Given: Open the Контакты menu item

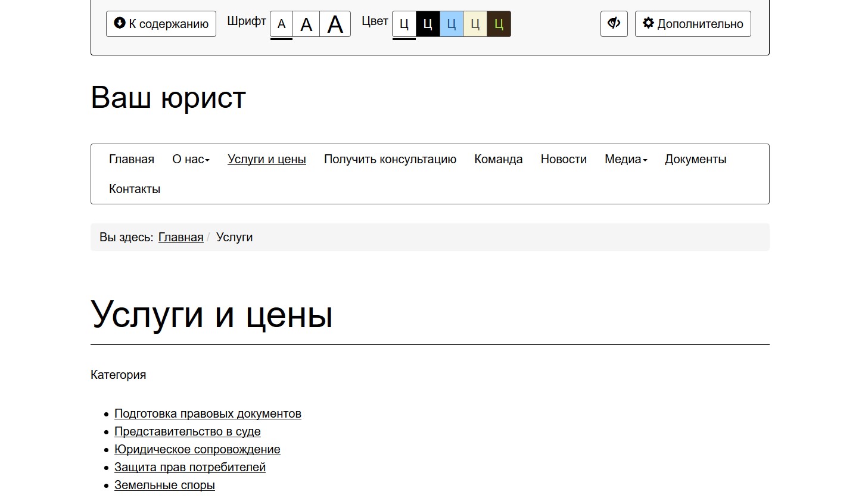Looking at the screenshot, I should (135, 189).
